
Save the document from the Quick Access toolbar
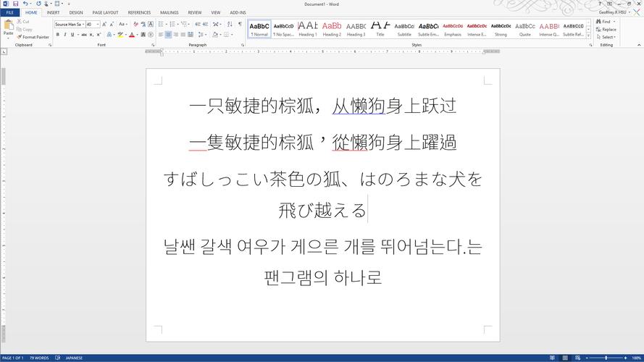[16, 4]
